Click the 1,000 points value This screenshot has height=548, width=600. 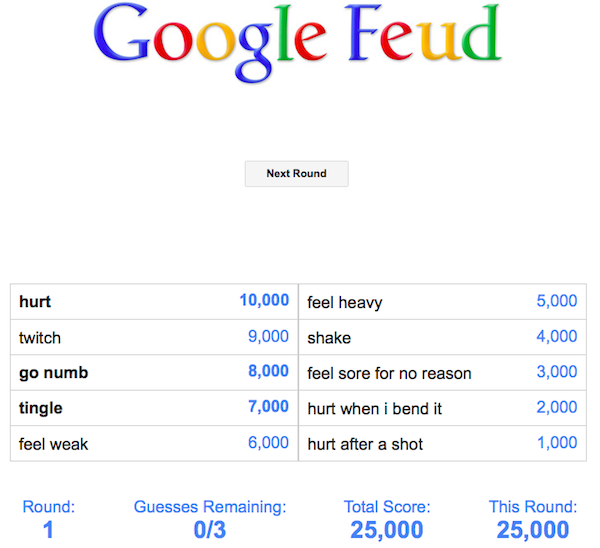(x=557, y=443)
